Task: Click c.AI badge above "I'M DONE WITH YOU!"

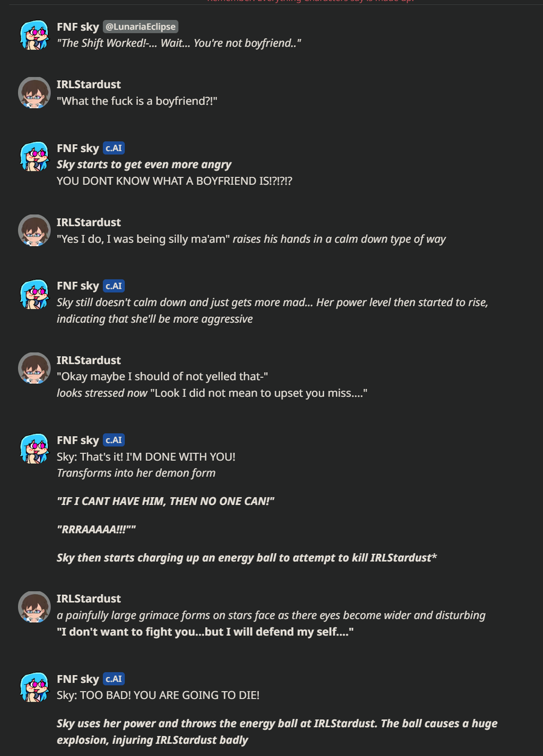Action: coord(113,440)
